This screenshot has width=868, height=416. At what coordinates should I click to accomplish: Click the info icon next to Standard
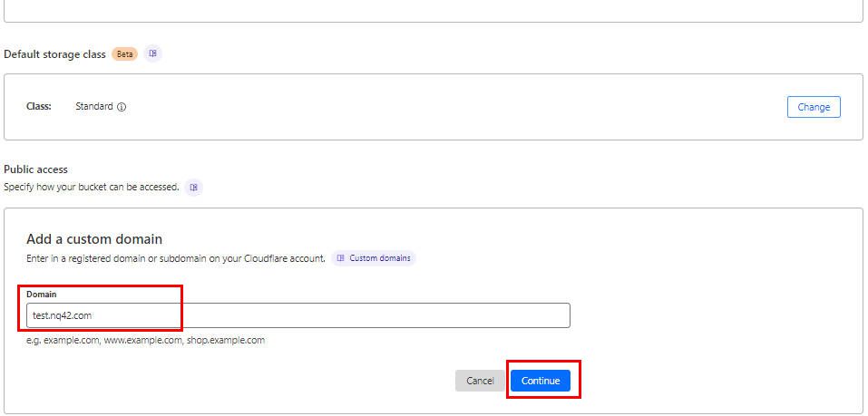pyautogui.click(x=122, y=107)
